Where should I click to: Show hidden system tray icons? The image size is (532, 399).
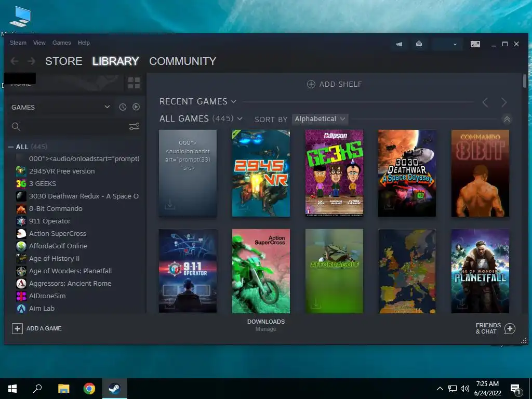click(440, 389)
